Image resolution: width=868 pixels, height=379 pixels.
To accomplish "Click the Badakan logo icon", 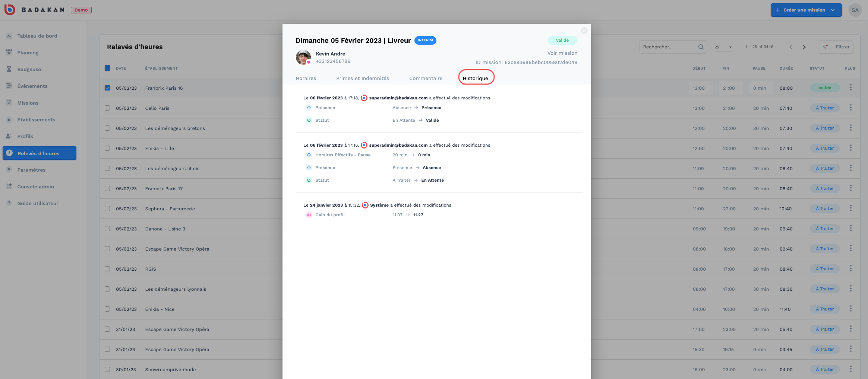I will click(x=10, y=10).
